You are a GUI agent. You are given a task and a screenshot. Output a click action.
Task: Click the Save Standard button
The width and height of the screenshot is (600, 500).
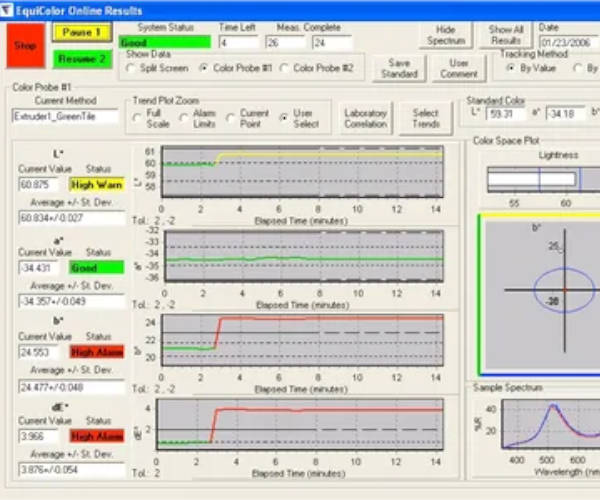[x=398, y=68]
